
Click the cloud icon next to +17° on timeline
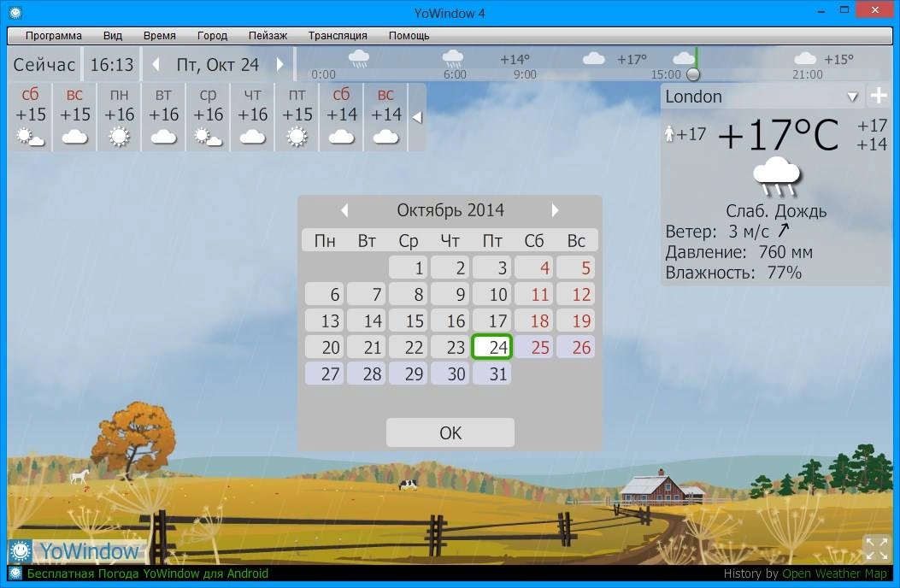pyautogui.click(x=593, y=59)
